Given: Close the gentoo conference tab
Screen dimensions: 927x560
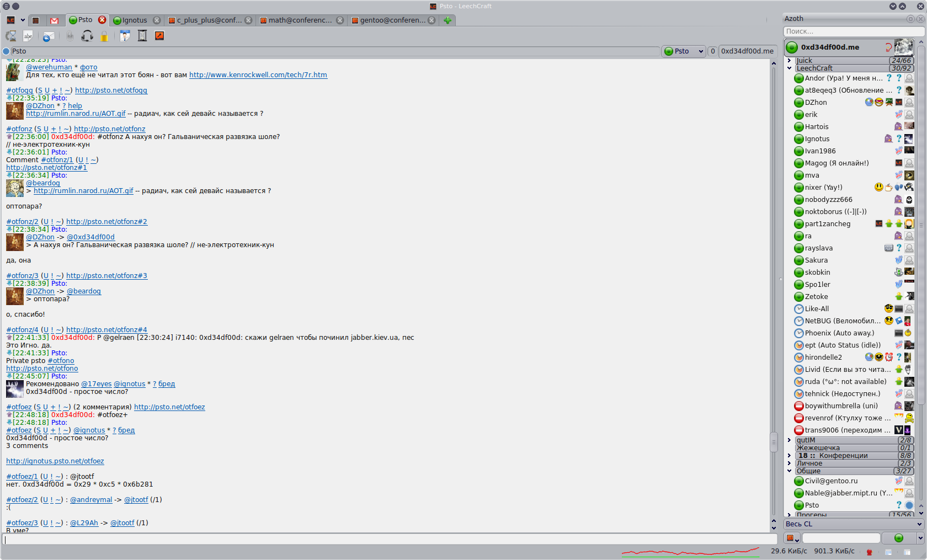Looking at the screenshot, I should [431, 20].
